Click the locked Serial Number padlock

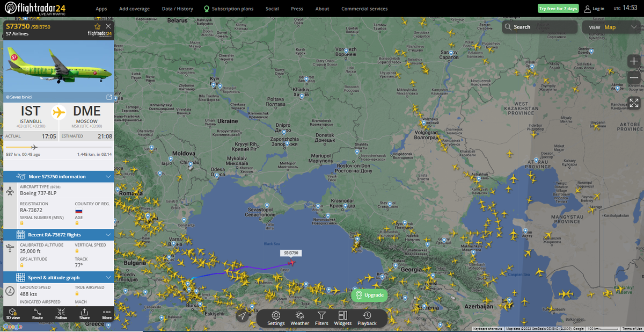click(x=22, y=223)
